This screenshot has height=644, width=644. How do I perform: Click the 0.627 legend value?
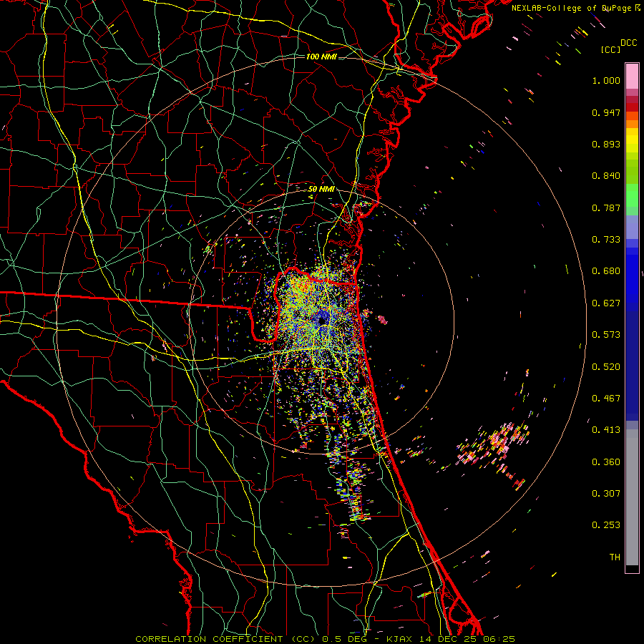click(606, 303)
